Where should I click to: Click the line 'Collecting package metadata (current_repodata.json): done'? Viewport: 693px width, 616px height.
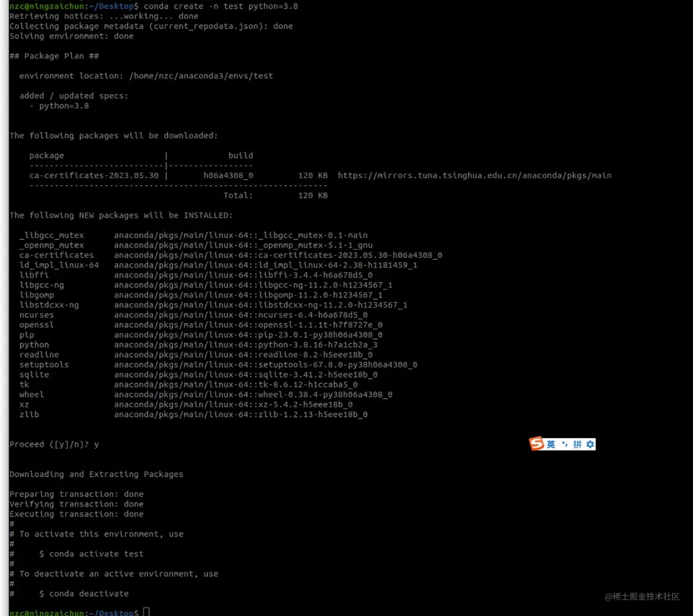(151, 26)
